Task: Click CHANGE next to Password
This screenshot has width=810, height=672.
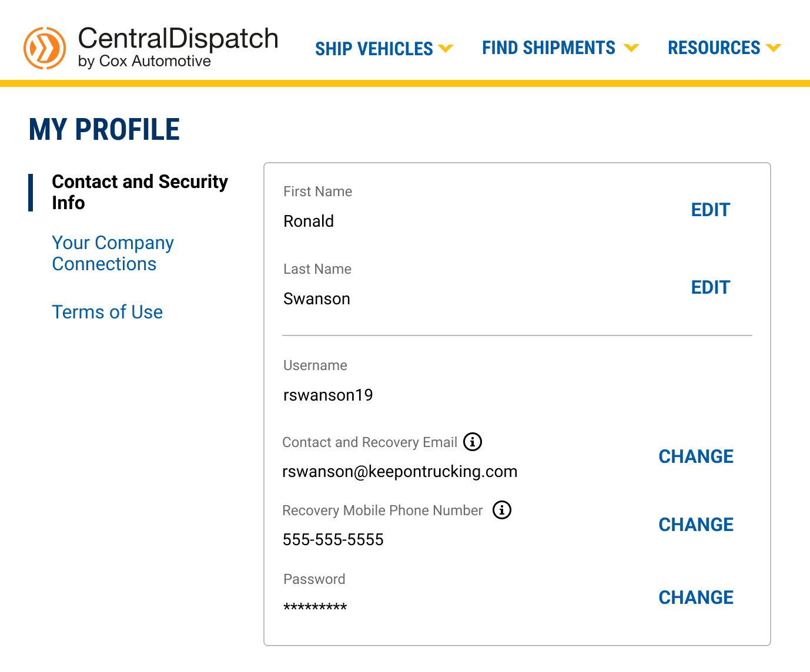Action: click(696, 597)
